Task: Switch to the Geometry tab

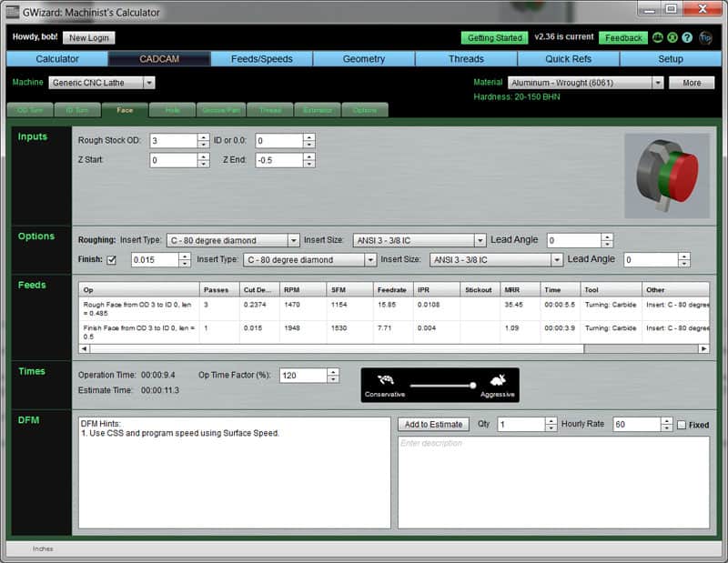Action: pyautogui.click(x=363, y=59)
